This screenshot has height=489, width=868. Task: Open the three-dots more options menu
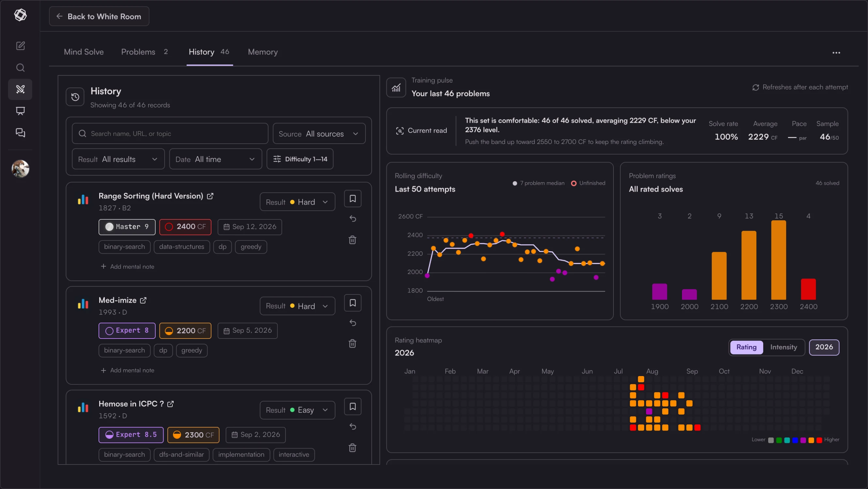(836, 53)
